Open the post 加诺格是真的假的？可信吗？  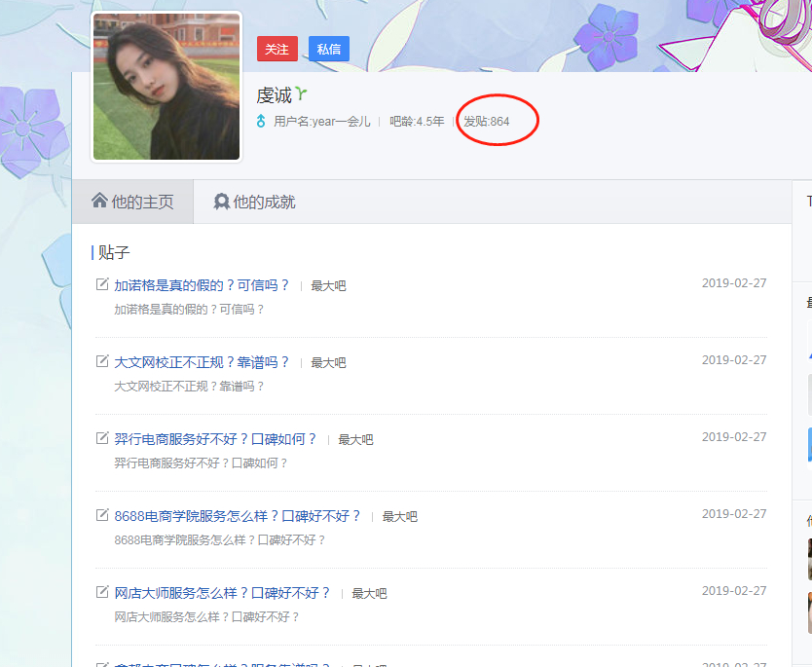[202, 285]
